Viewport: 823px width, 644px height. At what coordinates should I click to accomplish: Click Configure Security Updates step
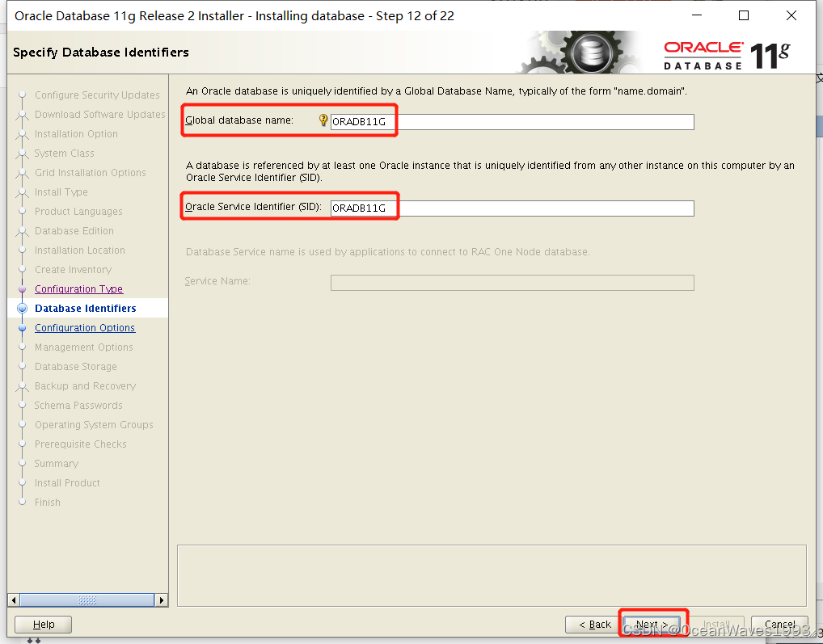click(x=97, y=95)
